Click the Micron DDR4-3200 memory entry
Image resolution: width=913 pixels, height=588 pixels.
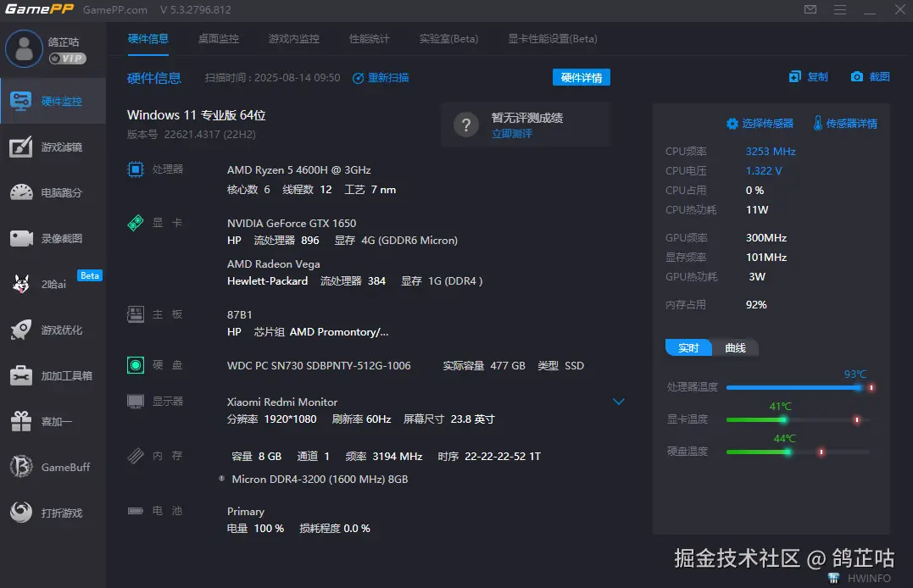click(x=320, y=480)
